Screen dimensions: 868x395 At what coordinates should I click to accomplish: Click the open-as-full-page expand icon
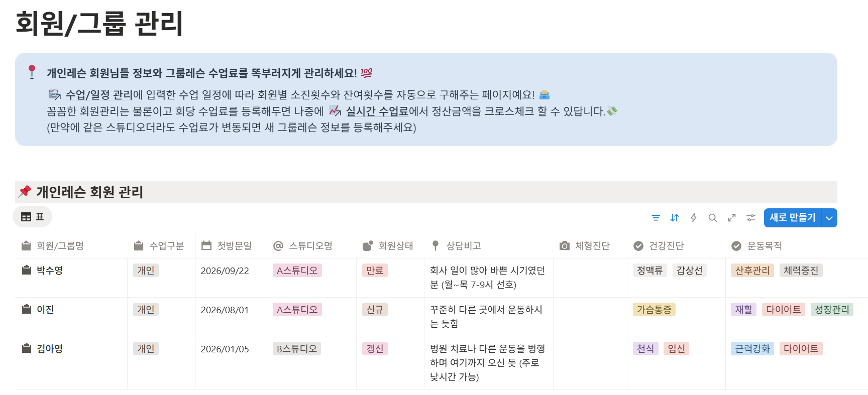click(x=732, y=218)
